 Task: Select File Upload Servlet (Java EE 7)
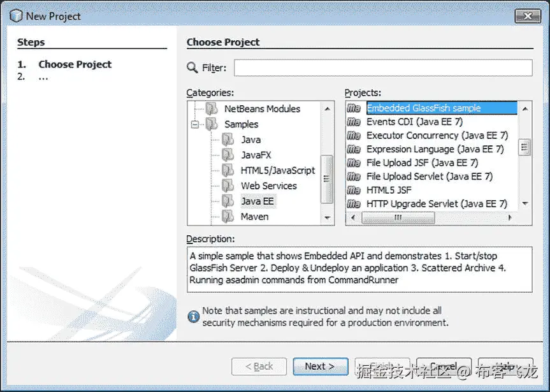[x=430, y=177]
